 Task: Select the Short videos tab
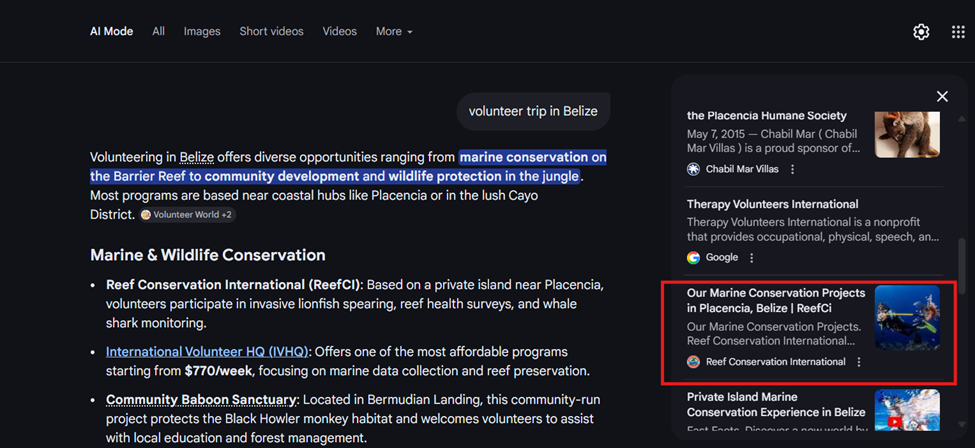coord(271,32)
